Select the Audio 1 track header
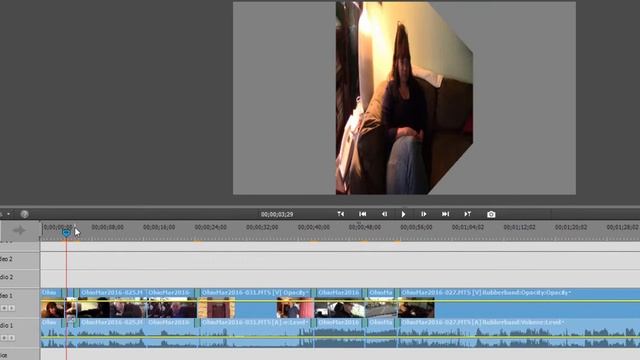Screen dimensions: 640x360 [20, 333]
